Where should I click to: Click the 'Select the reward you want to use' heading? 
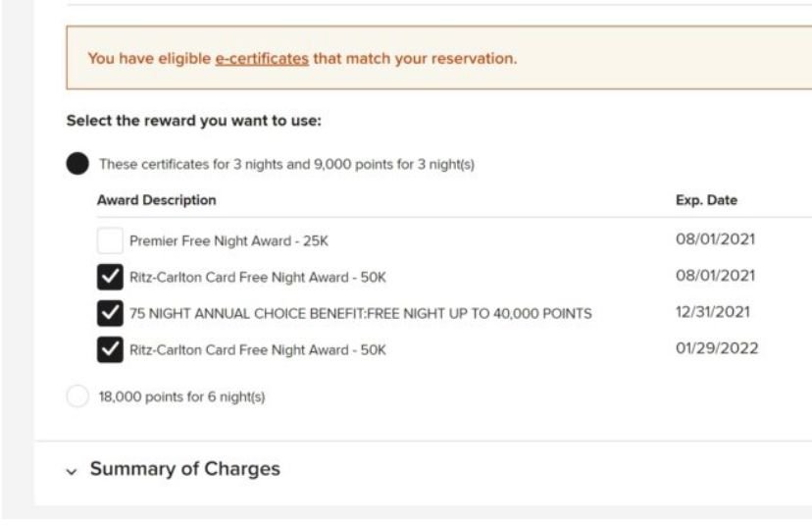point(194,122)
